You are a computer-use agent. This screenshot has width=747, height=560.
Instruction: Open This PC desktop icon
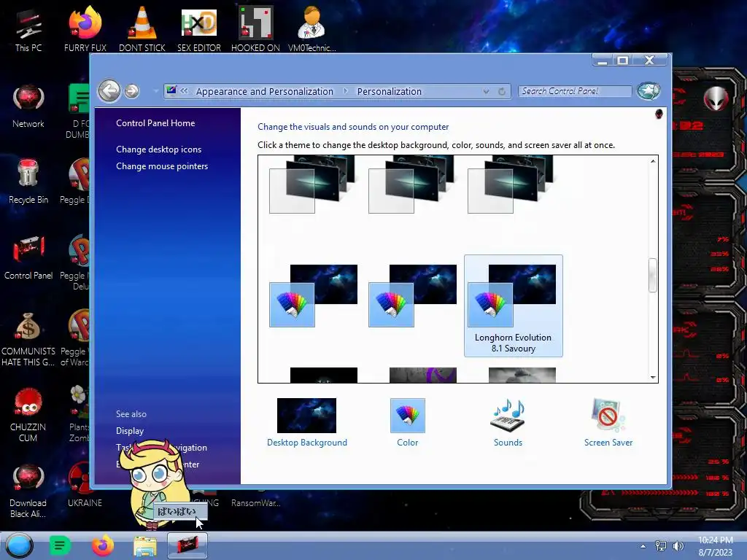pos(28,29)
